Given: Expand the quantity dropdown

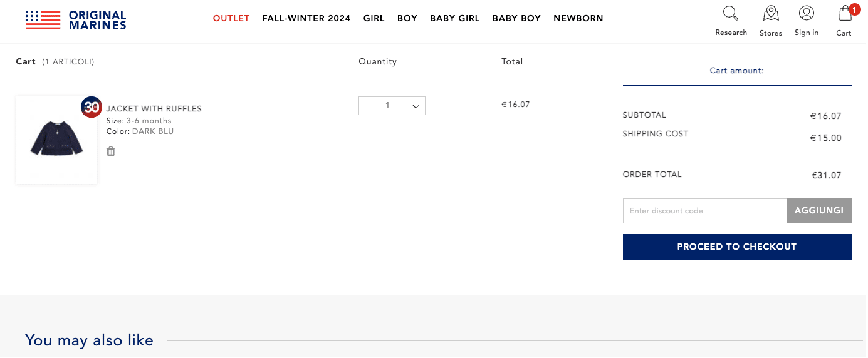Looking at the screenshot, I should [392, 106].
